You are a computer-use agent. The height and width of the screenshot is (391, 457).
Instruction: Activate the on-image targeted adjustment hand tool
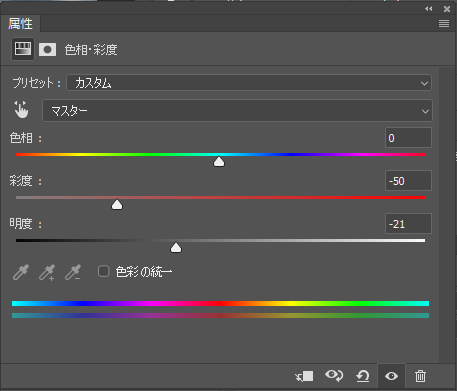[21, 110]
